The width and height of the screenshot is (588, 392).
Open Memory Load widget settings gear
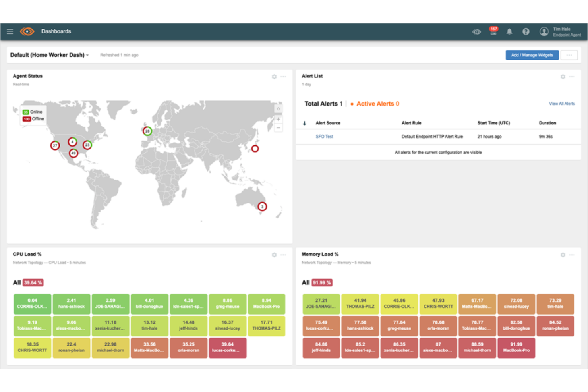563,255
